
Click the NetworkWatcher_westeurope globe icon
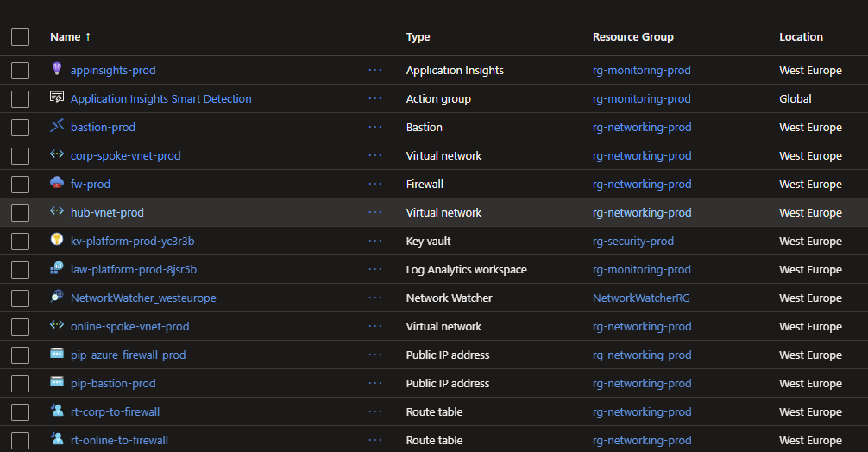(x=57, y=297)
